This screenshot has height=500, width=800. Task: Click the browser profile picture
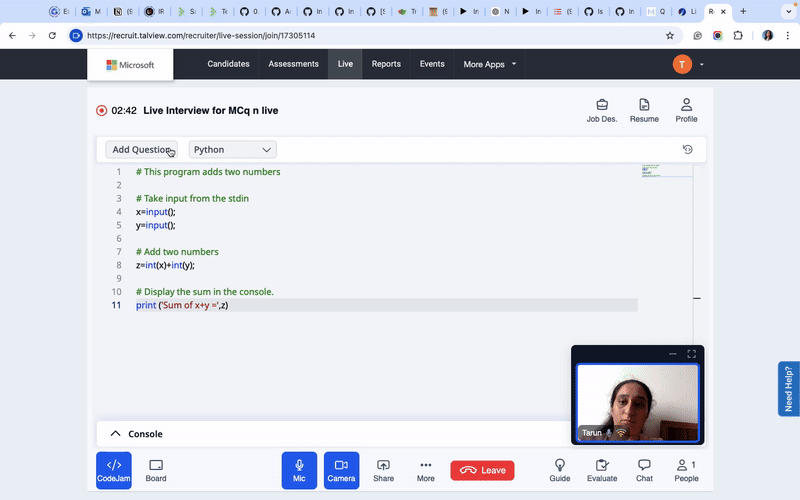(x=767, y=36)
